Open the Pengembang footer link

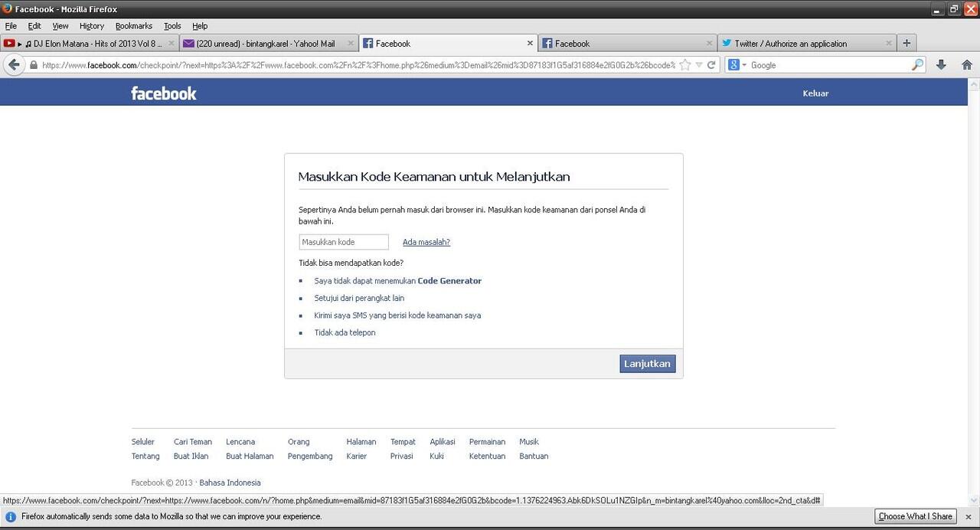[310, 456]
